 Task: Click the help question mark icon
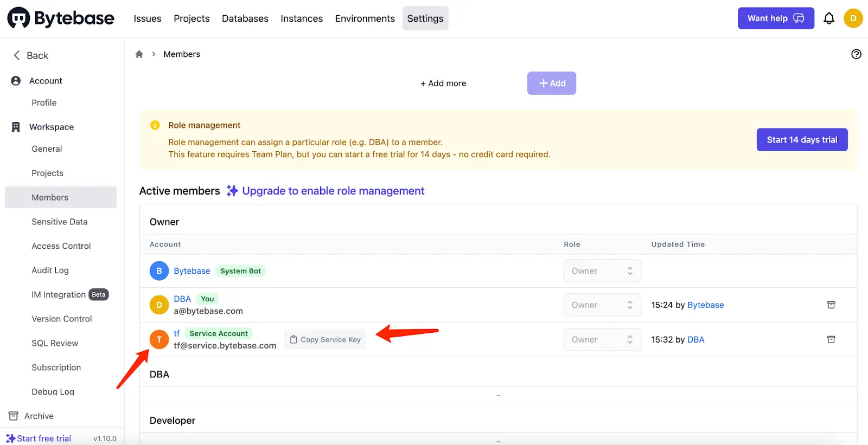click(856, 54)
